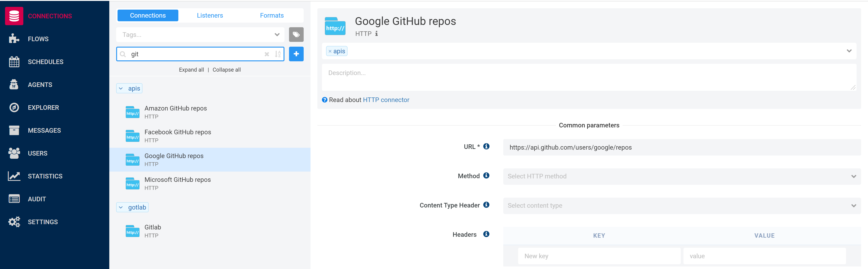Click Collapse all link
The image size is (868, 269).
click(226, 70)
